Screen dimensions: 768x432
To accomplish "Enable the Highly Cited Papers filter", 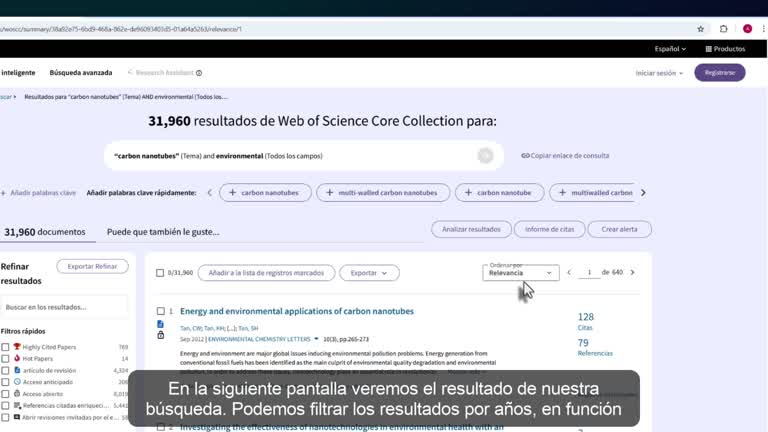I will 5,347.
